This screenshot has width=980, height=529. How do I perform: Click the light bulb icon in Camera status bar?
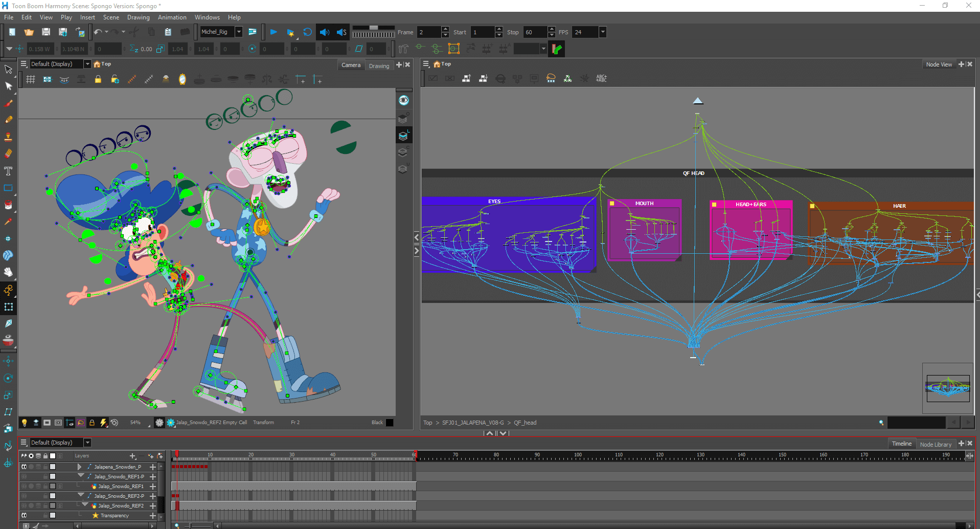24,423
